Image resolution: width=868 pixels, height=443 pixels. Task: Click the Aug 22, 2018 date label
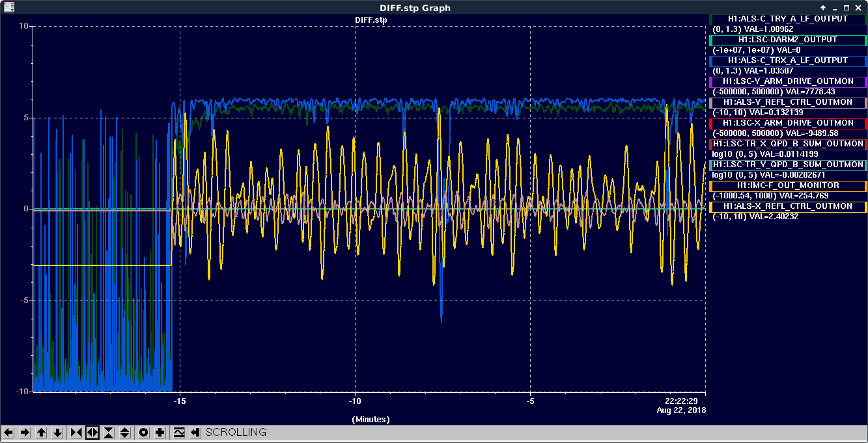[681, 410]
